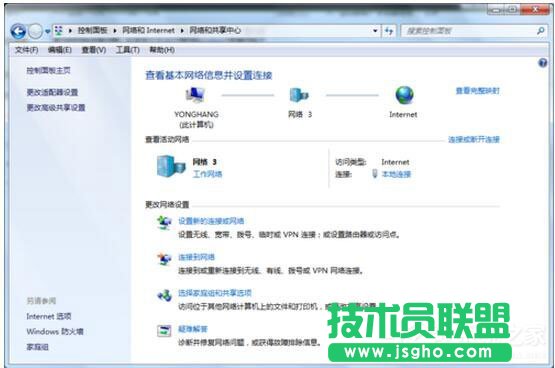Click the 网络 3 icon in network map
This screenshot has width=555, height=368.
point(299,95)
